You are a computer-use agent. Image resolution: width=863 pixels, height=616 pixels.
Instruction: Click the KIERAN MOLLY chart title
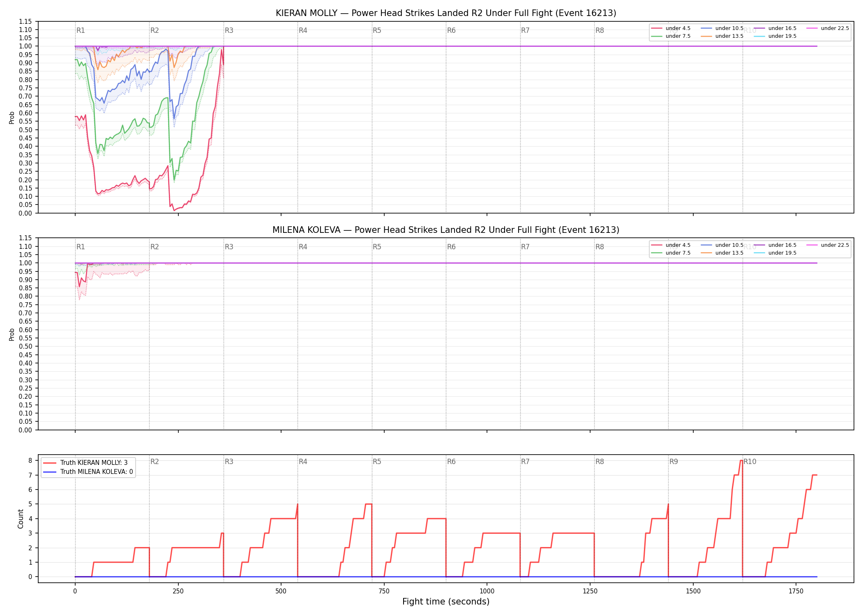pyautogui.click(x=446, y=13)
